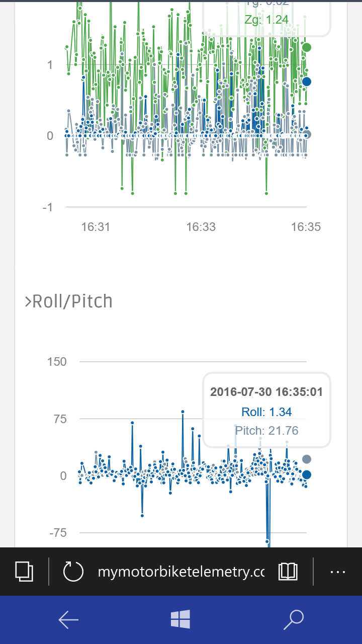The image size is (362, 644).
Task: Focus the mymotorbiketelemetry address bar
Action: [181, 572]
